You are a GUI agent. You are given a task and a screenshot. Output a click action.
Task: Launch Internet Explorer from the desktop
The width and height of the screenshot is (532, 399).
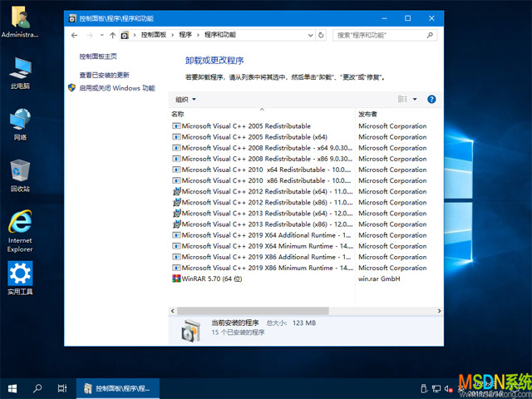click(20, 231)
